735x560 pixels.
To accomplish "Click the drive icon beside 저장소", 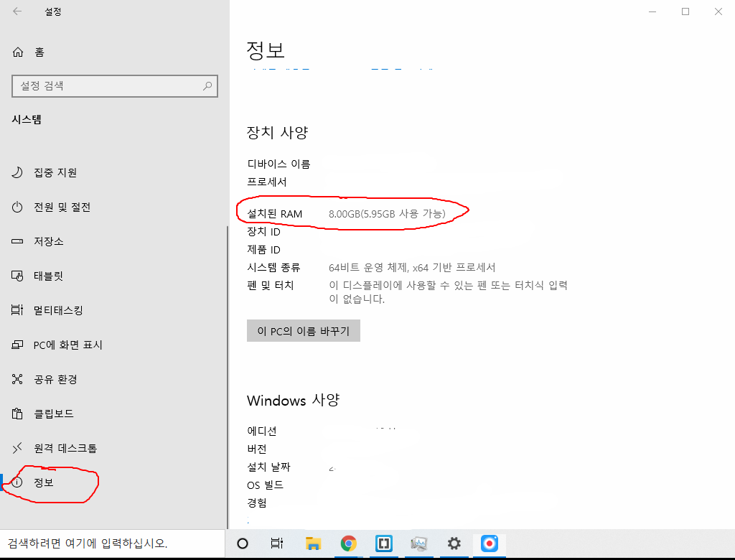I will point(17,241).
